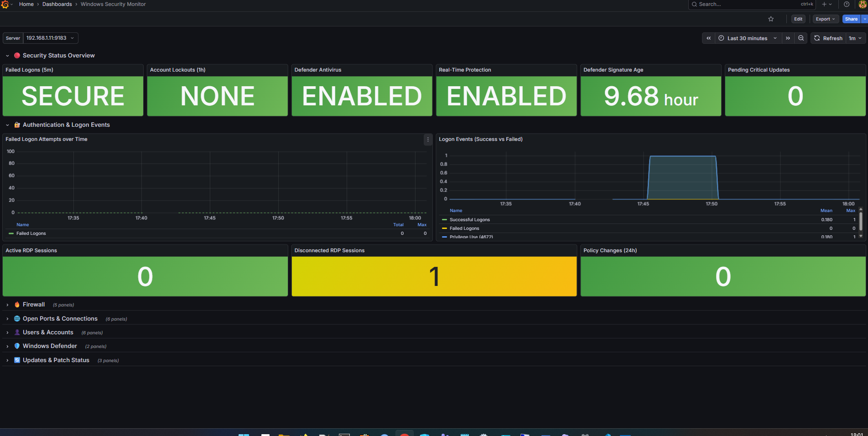868x436 pixels.
Task: Open the Share options arrow
Action: 864,19
